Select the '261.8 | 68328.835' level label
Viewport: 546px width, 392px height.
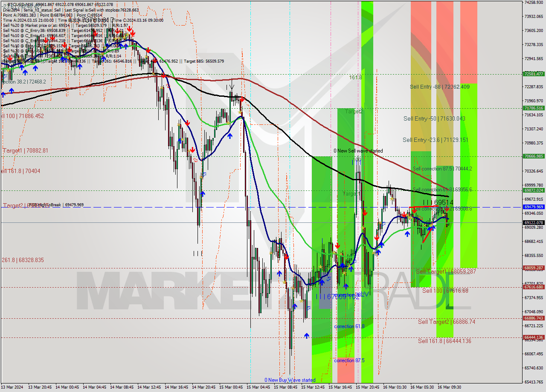coord(23,260)
